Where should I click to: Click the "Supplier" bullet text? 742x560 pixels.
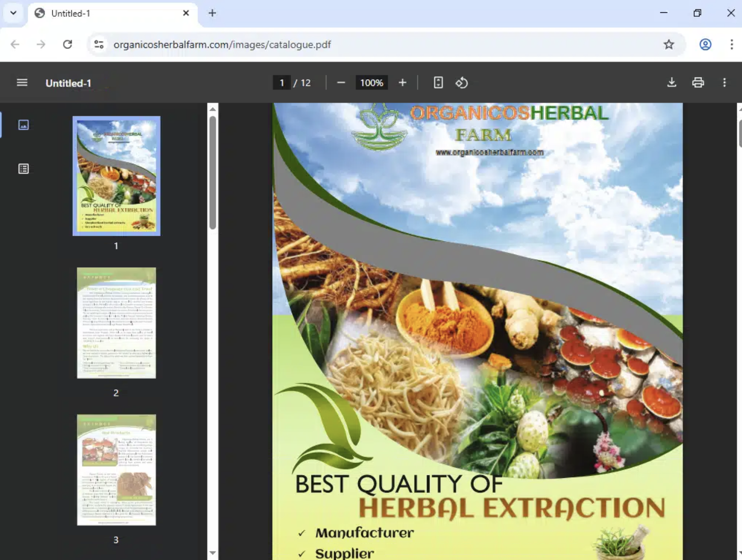[x=345, y=554]
